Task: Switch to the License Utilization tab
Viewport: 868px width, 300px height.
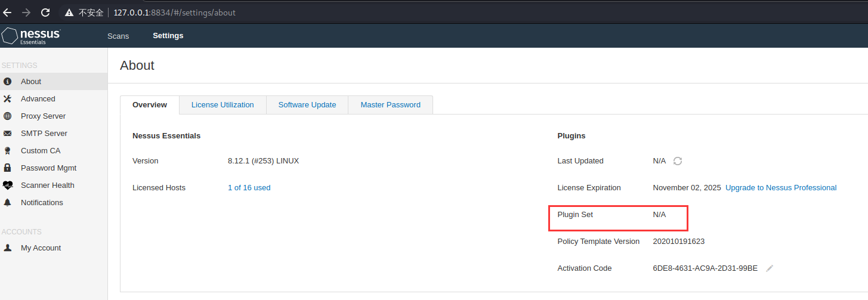Action: [x=223, y=104]
